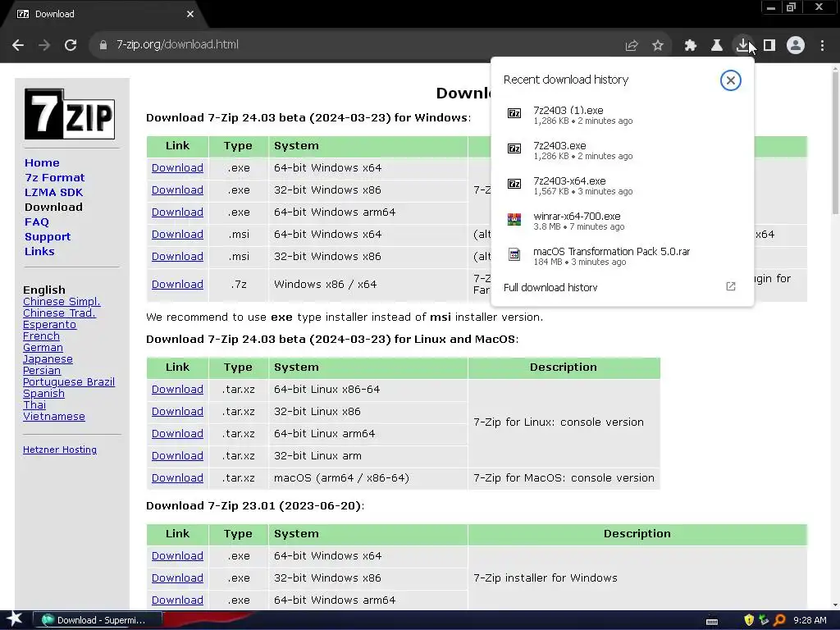840x630 pixels.
Task: Select the Download tab
Action: pos(106,14)
